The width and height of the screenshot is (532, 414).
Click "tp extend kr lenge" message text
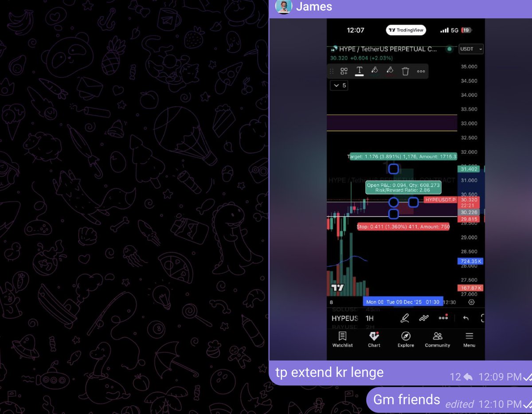coord(329,372)
